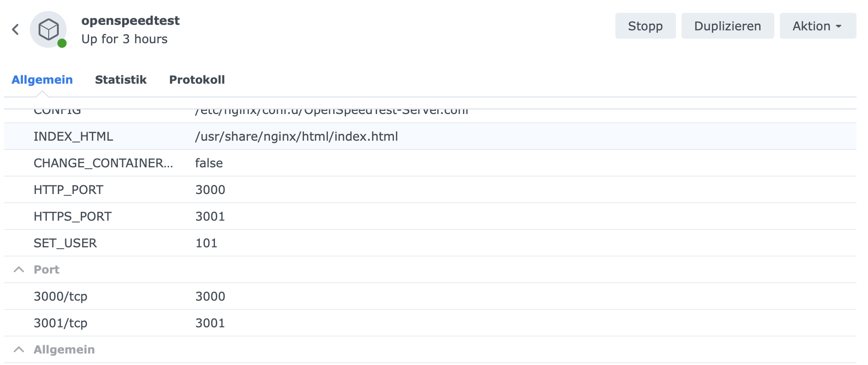Switch to the Statistik tab
Screen dimensions: 868x365
tap(121, 80)
